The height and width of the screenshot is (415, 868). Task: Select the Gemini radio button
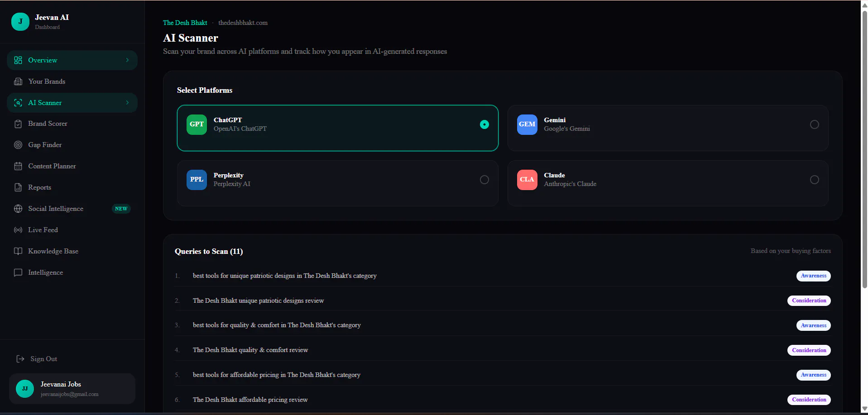[x=815, y=124]
